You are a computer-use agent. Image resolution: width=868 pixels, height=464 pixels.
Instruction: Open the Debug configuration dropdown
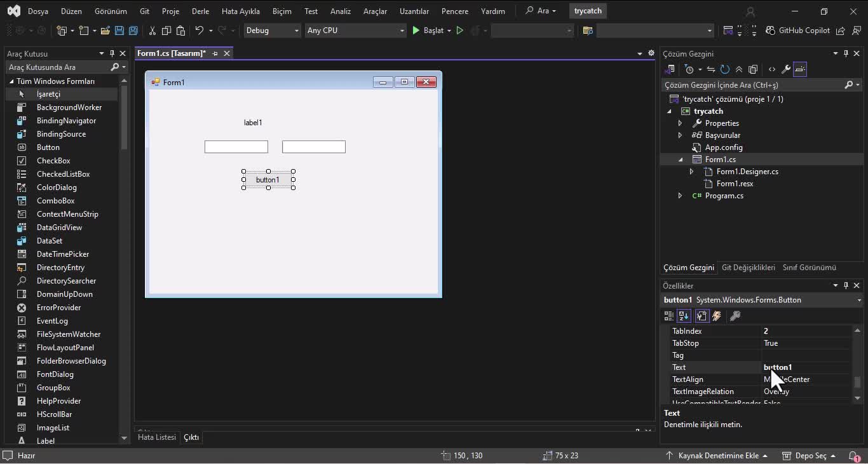(x=272, y=31)
